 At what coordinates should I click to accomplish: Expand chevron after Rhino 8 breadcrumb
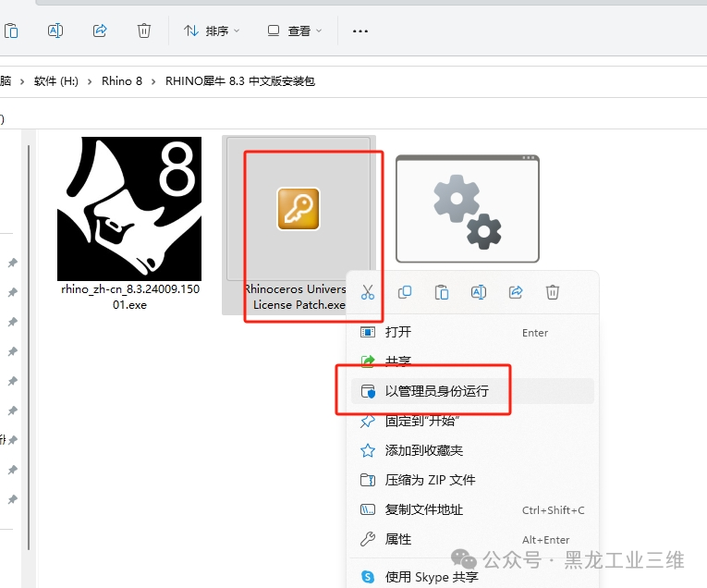tap(153, 81)
